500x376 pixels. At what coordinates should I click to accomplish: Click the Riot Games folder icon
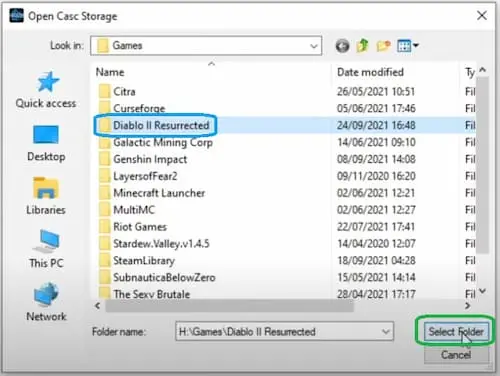(x=105, y=227)
